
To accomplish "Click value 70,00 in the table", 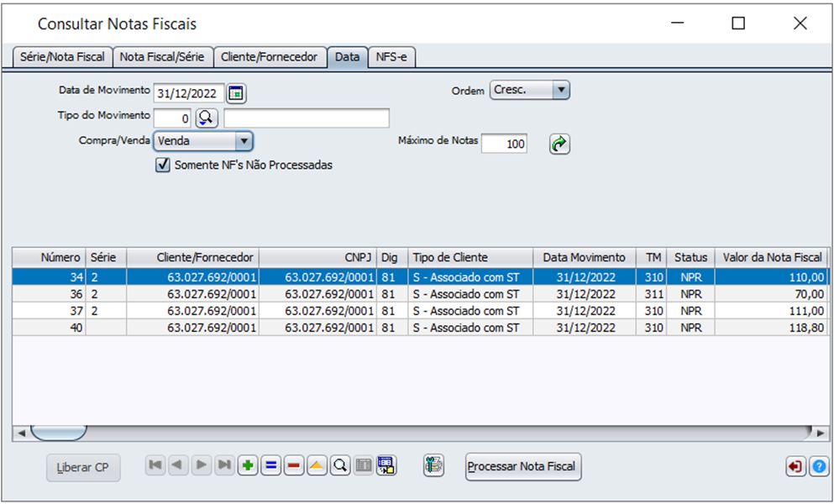I will pyautogui.click(x=809, y=294).
